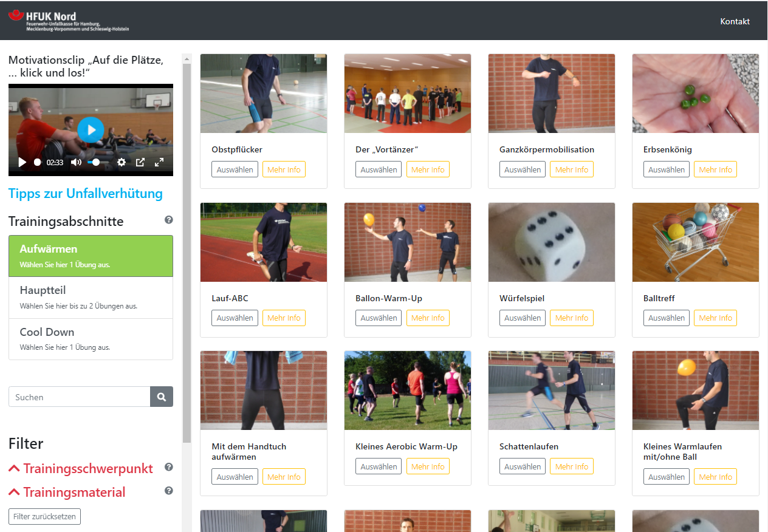Viewport: 768px width, 532px height.
Task: Click Auswählen for Der „Vortänzer“
Action: tap(379, 169)
